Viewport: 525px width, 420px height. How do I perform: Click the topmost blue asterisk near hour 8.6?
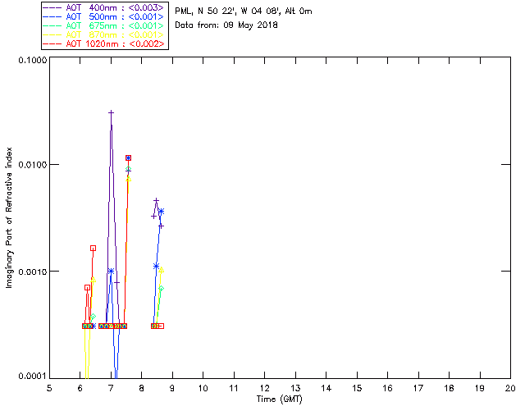tap(162, 212)
